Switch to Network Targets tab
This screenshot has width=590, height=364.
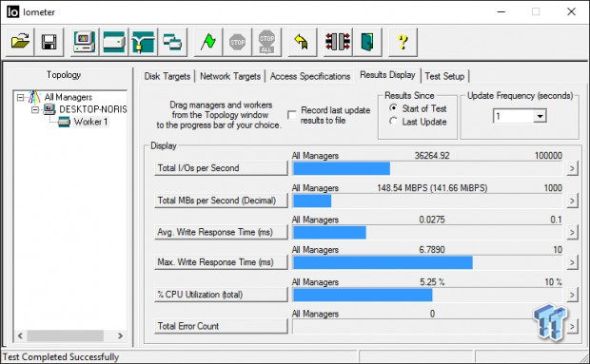pos(230,76)
